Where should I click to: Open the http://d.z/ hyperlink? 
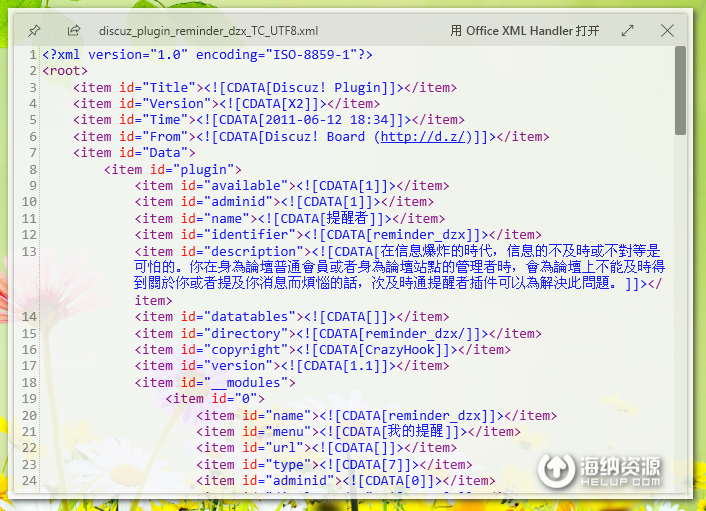coord(422,136)
